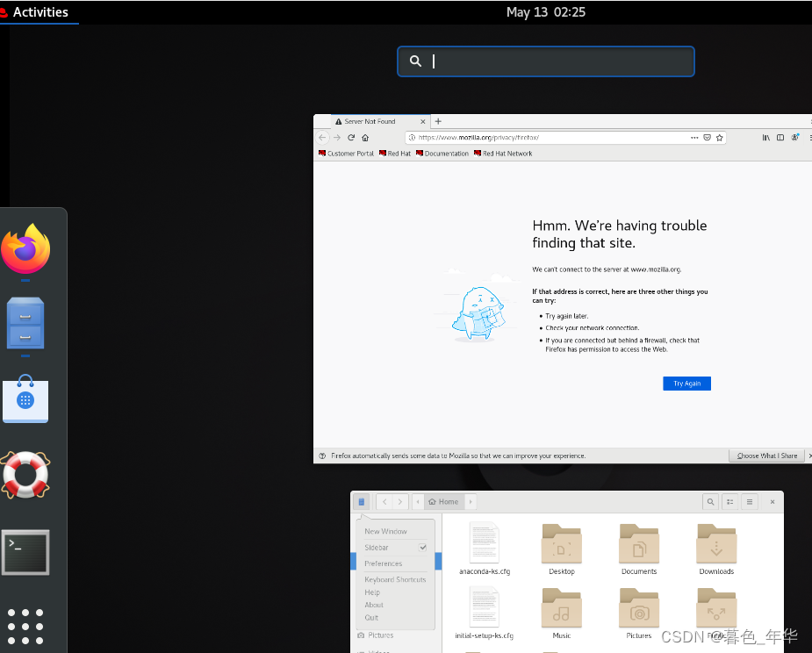The width and height of the screenshot is (812, 653).
Task: Toggle the Sidebar checkbox
Action: (422, 548)
